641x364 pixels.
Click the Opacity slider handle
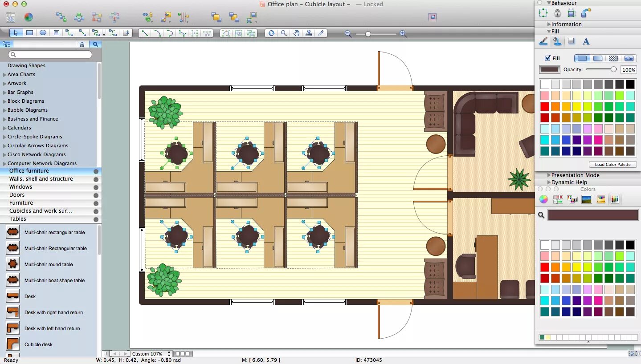(x=613, y=69)
